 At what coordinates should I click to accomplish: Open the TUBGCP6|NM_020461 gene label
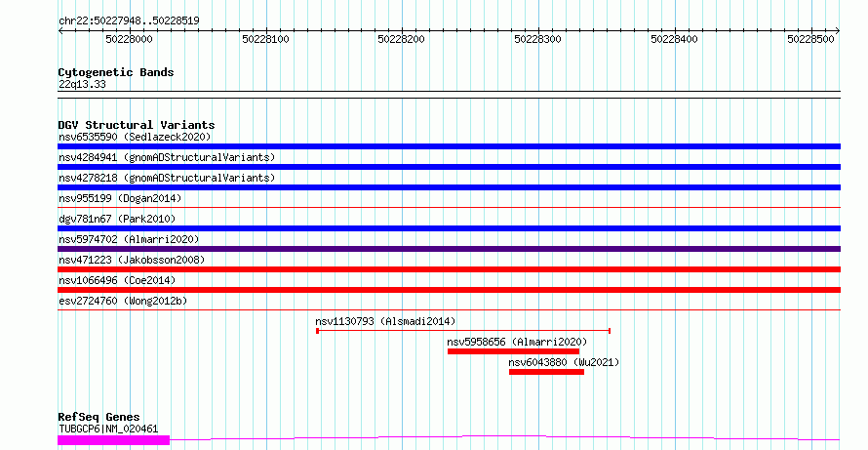click(x=108, y=429)
